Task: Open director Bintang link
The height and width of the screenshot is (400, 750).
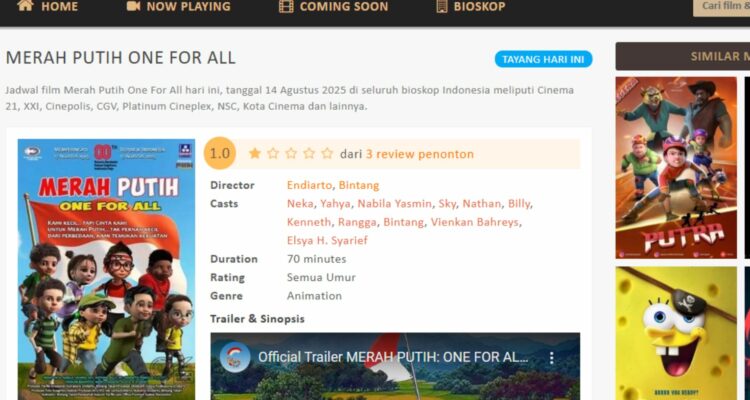Action: pyautogui.click(x=359, y=185)
